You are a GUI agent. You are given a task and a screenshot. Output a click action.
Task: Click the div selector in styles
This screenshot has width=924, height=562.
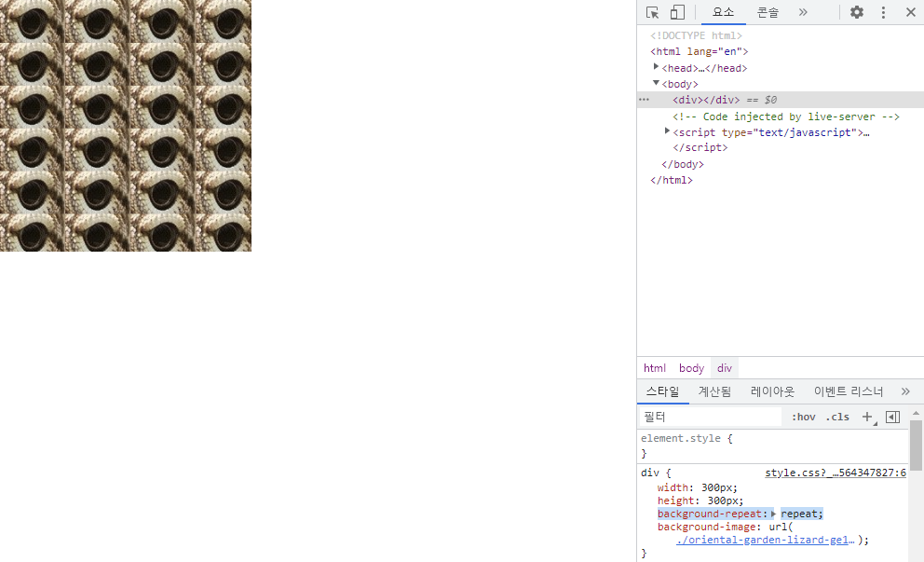[649, 473]
